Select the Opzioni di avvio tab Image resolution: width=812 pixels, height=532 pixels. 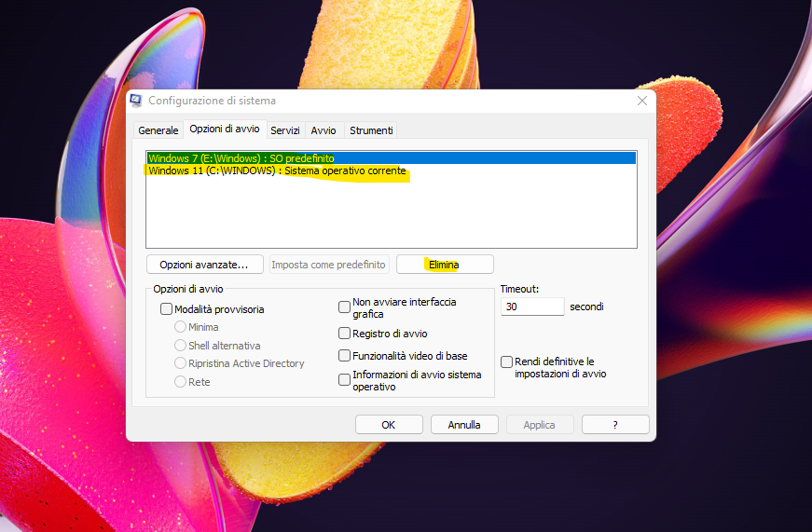225,130
